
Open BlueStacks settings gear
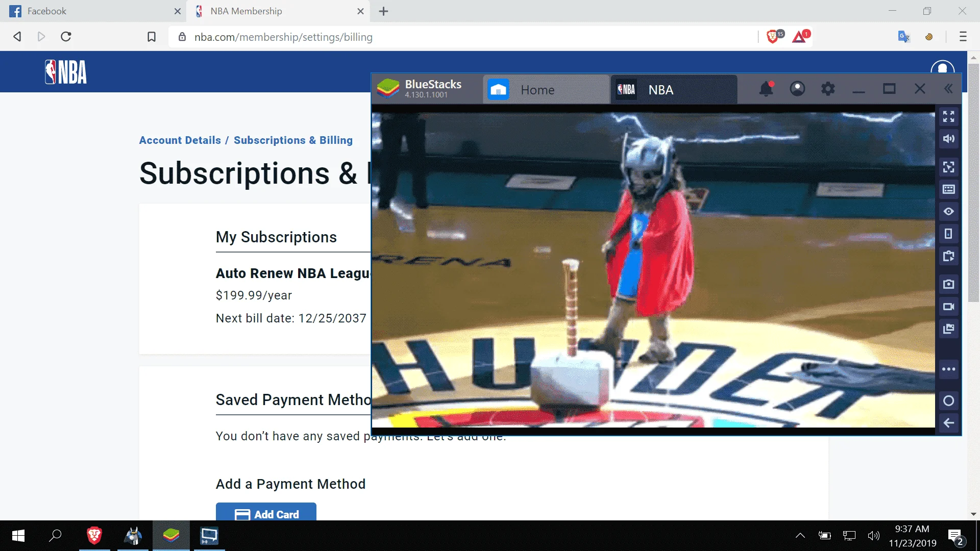coord(828,89)
